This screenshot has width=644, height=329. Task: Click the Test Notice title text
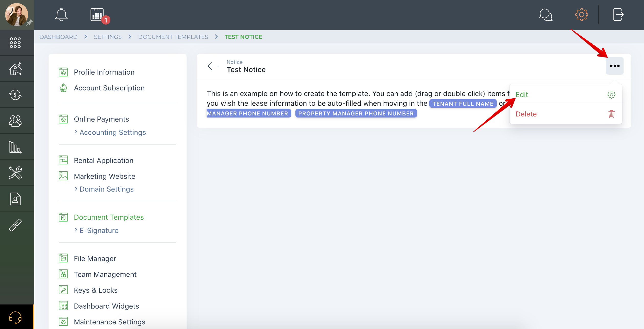click(246, 69)
